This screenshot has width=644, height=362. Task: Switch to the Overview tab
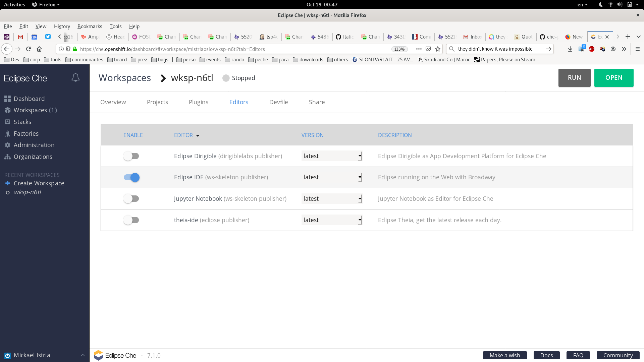click(x=113, y=102)
